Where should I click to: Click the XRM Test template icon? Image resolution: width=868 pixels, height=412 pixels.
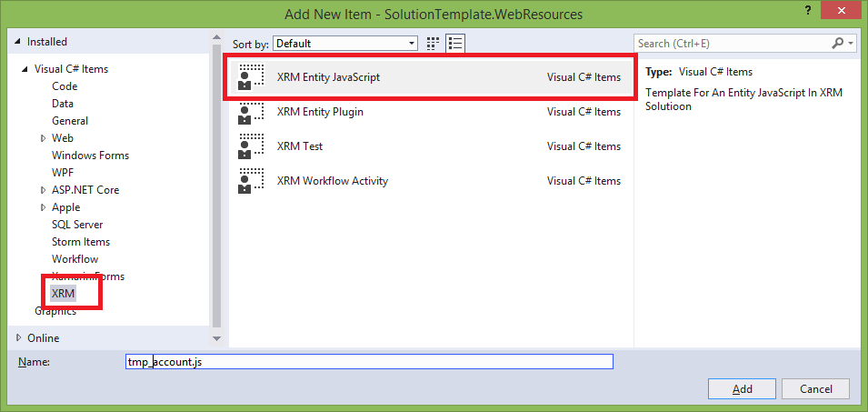[x=250, y=146]
